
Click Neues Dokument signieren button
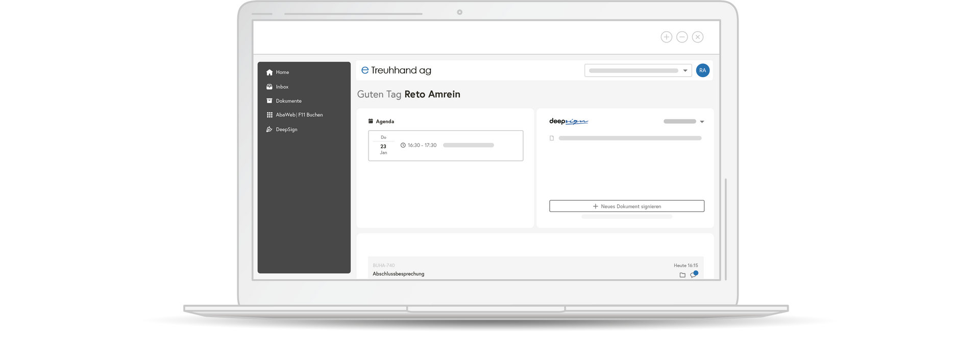627,206
